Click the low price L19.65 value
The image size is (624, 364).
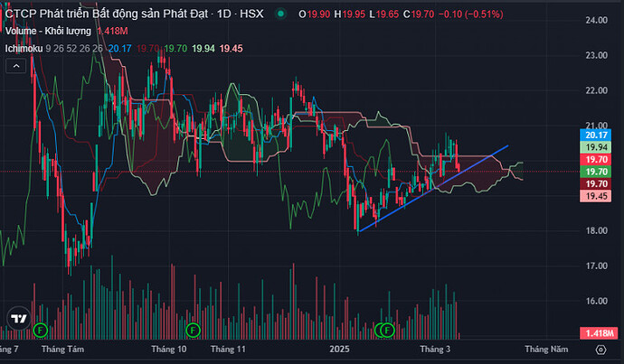pyautogui.click(x=383, y=14)
